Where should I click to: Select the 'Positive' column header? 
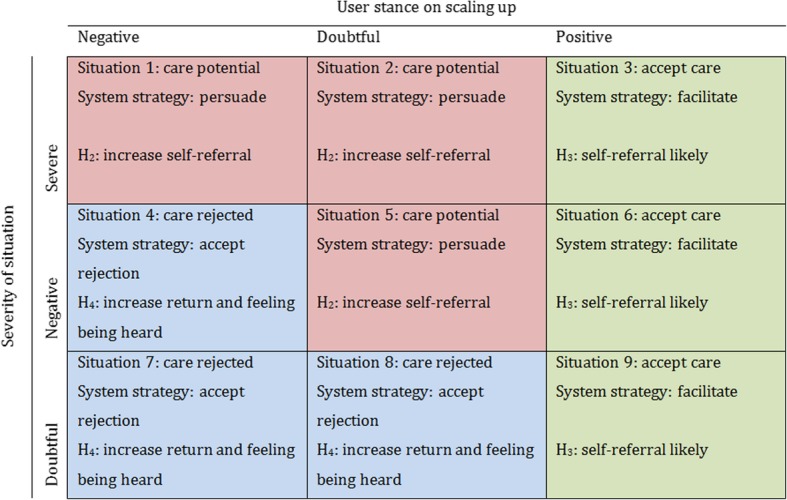(584, 37)
